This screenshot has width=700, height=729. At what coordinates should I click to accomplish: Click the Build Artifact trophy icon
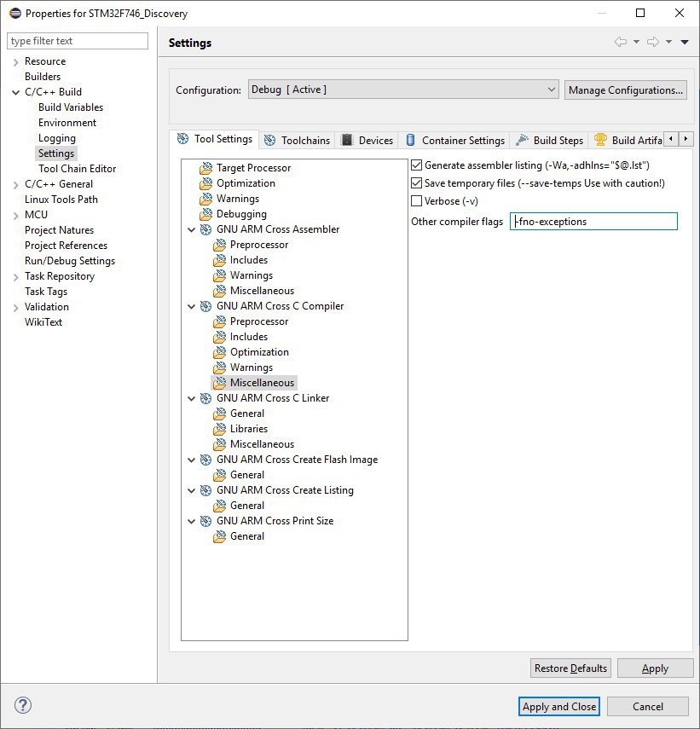600,140
